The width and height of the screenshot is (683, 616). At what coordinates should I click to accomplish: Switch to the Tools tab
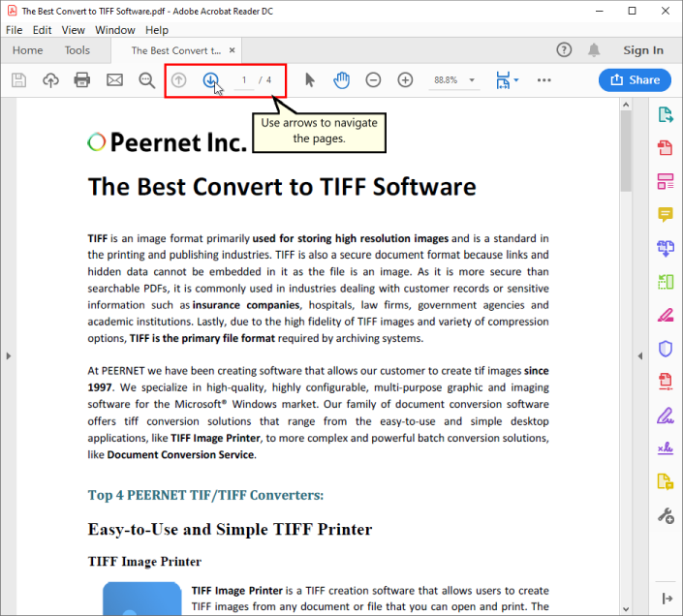pyautogui.click(x=78, y=50)
